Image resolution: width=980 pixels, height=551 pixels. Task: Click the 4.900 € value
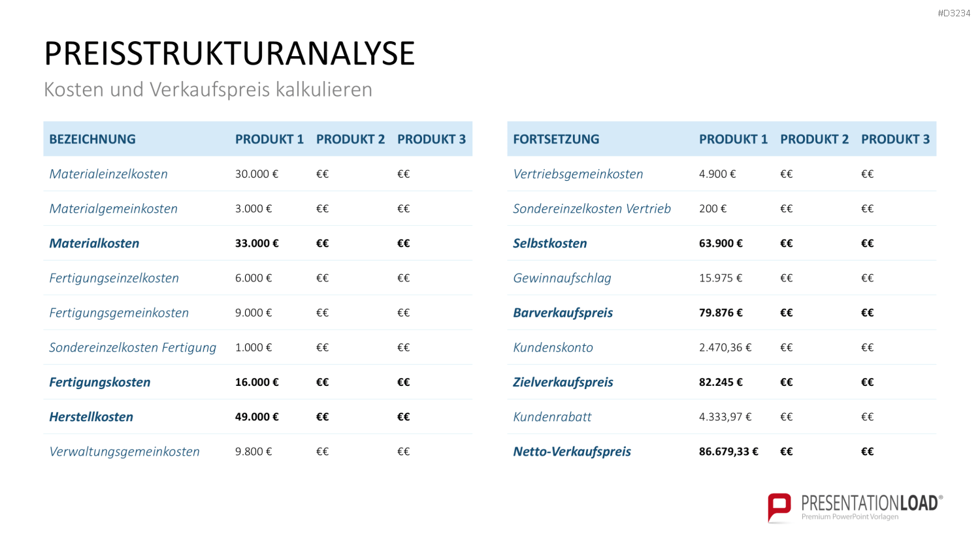click(x=717, y=174)
